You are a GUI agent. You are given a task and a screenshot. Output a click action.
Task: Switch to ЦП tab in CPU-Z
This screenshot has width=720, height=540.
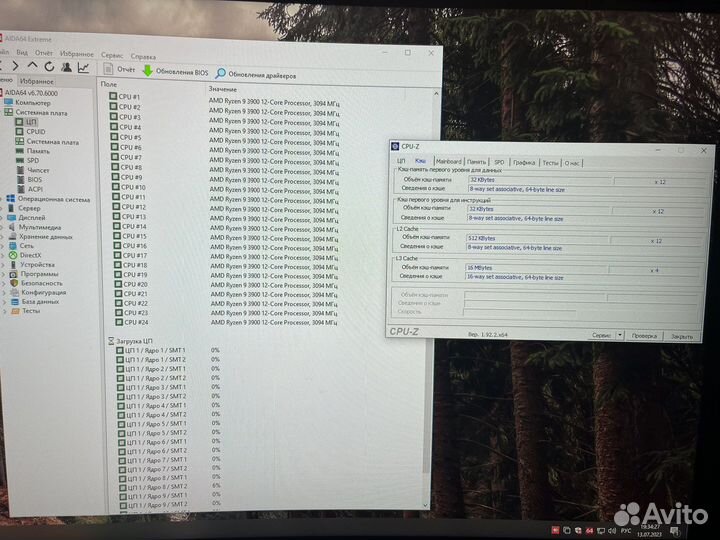point(401,161)
